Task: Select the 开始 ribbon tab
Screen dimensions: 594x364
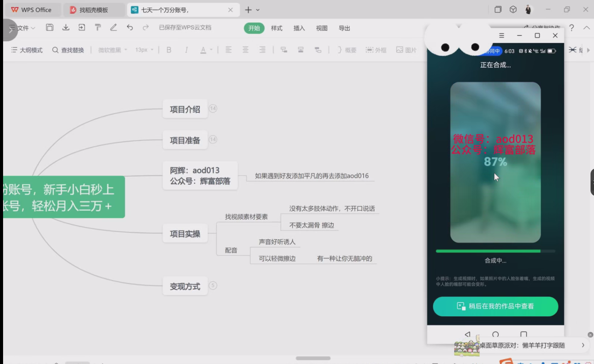Action: coord(254,28)
